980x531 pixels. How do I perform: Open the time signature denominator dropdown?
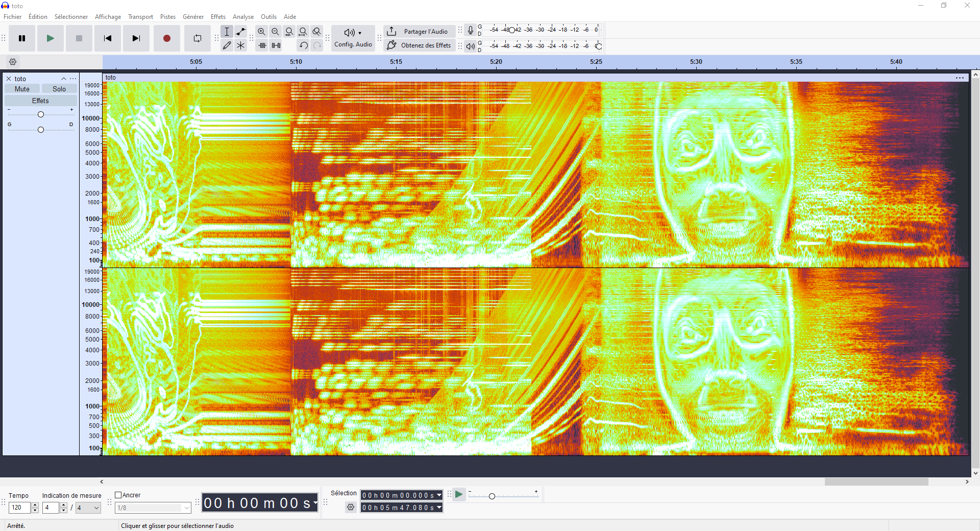[x=88, y=508]
